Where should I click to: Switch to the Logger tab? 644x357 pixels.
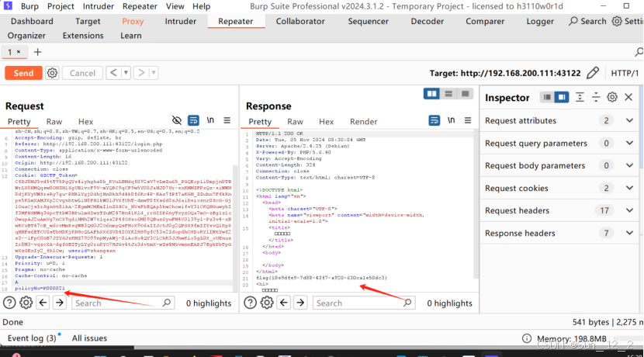click(540, 22)
